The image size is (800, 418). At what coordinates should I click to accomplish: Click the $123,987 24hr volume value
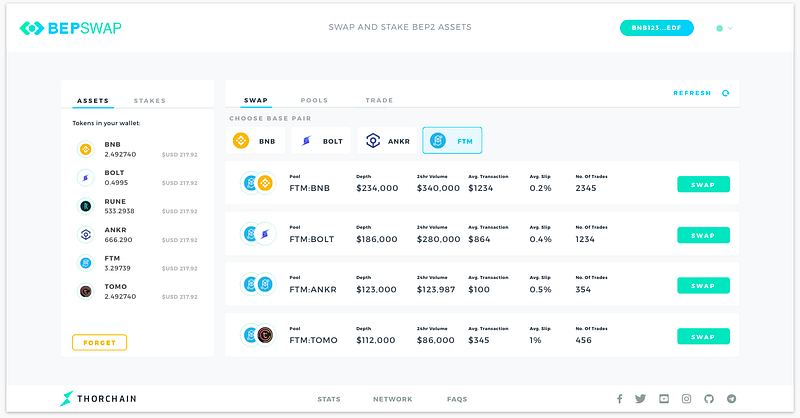click(436, 289)
